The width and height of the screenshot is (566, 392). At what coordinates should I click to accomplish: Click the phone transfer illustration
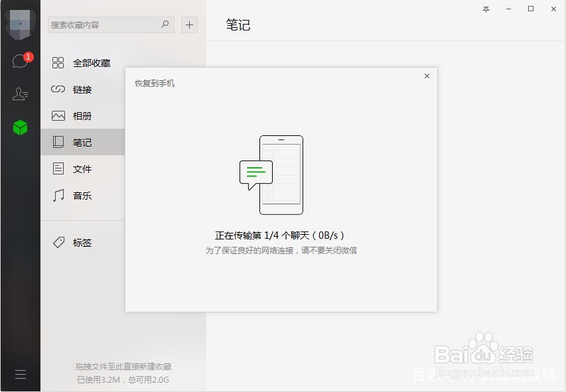click(x=271, y=175)
